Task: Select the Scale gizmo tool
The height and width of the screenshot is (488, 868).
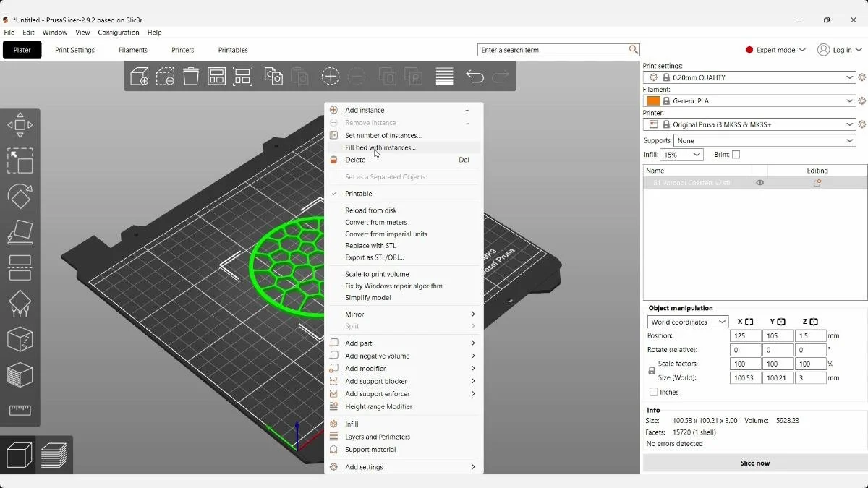Action: click(20, 160)
